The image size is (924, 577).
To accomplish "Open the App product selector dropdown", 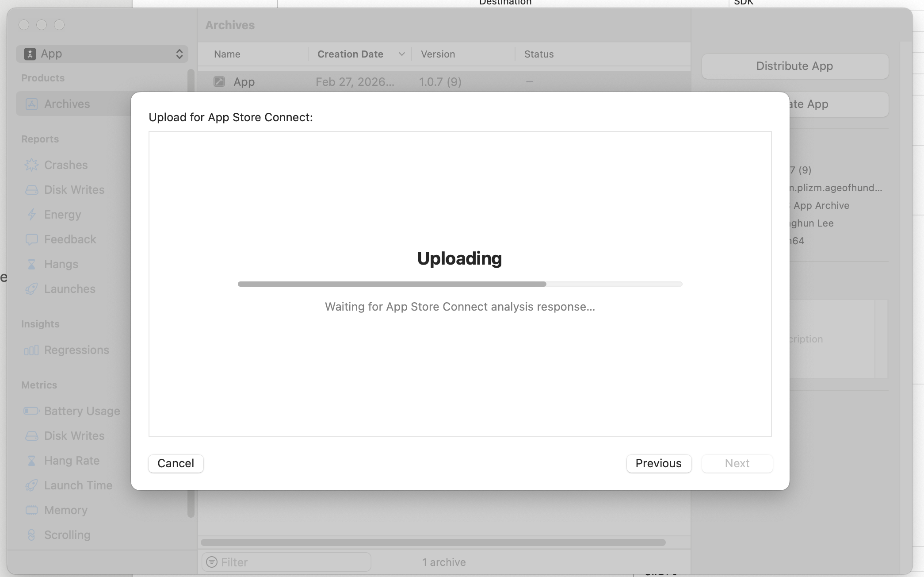I will pos(102,54).
